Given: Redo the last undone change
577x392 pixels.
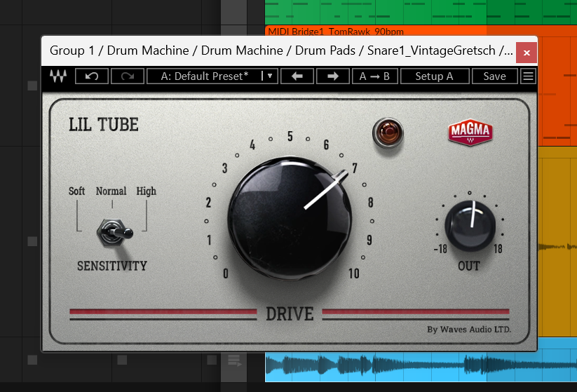Looking at the screenshot, I should point(127,76).
